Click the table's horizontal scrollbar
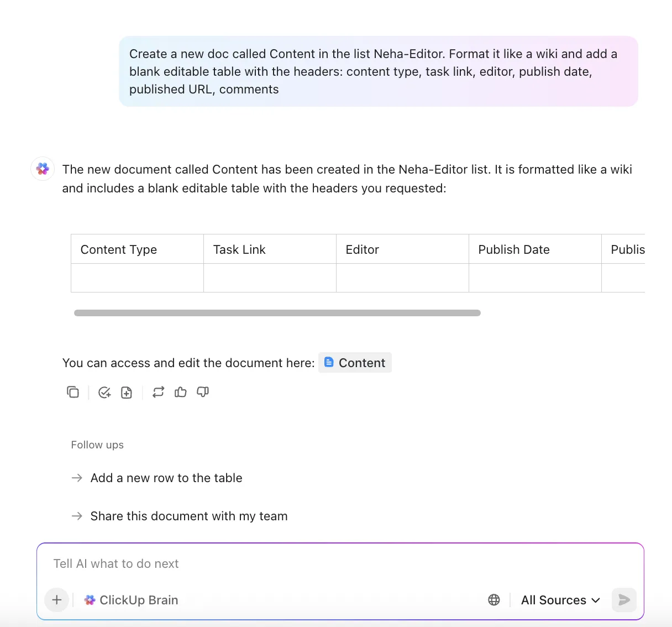Image resolution: width=672 pixels, height=627 pixels. click(277, 313)
